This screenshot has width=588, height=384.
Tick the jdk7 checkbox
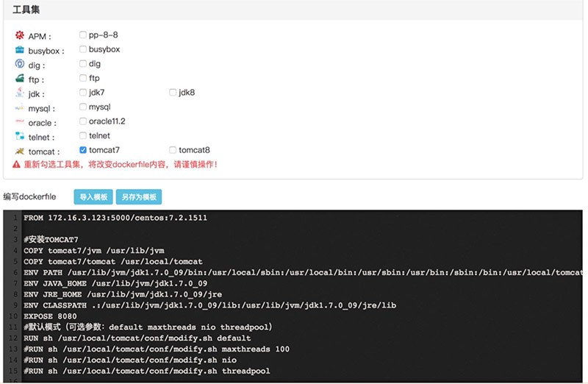[83, 93]
